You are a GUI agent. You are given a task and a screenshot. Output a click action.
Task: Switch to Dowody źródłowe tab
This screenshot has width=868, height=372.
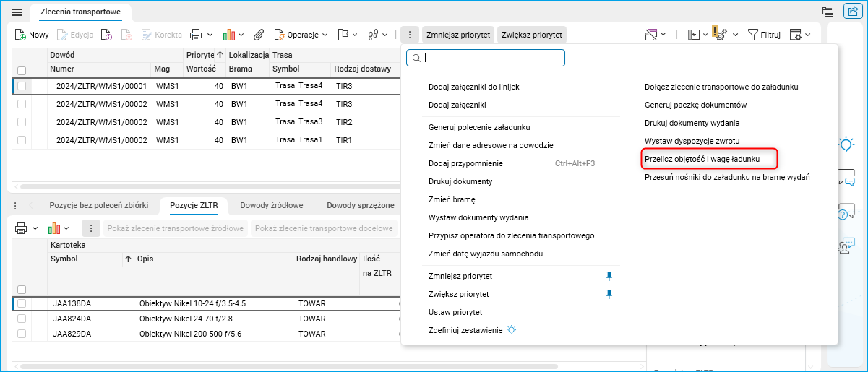coord(271,205)
